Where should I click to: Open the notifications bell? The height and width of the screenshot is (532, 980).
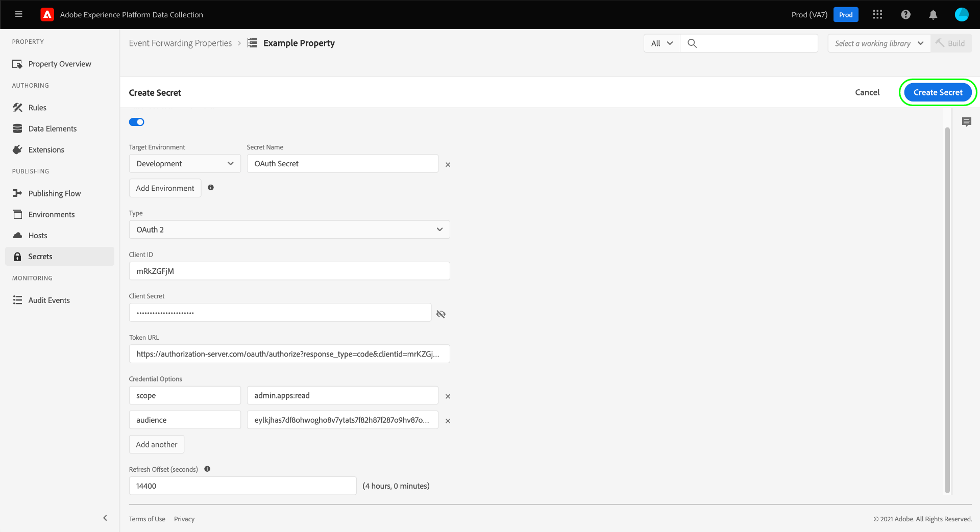pos(933,14)
